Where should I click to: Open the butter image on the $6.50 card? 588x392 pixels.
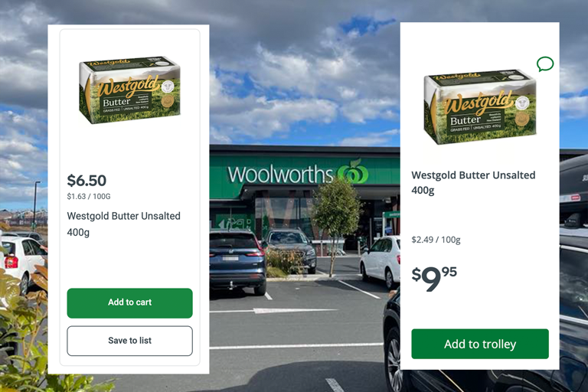point(129,90)
